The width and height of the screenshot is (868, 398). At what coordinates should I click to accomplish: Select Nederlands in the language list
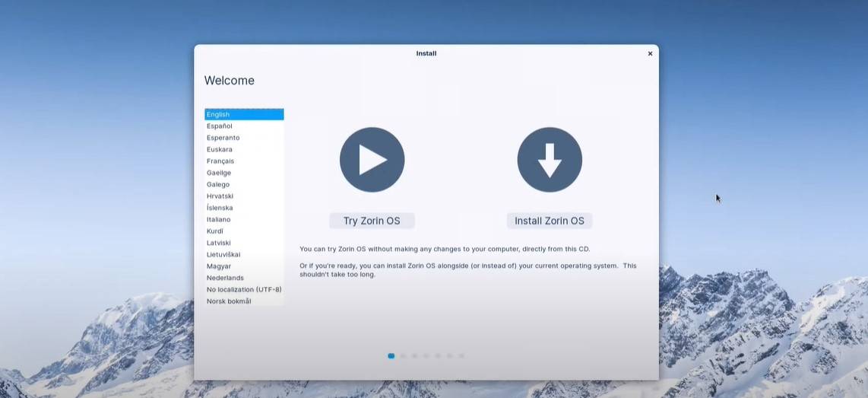point(244,277)
